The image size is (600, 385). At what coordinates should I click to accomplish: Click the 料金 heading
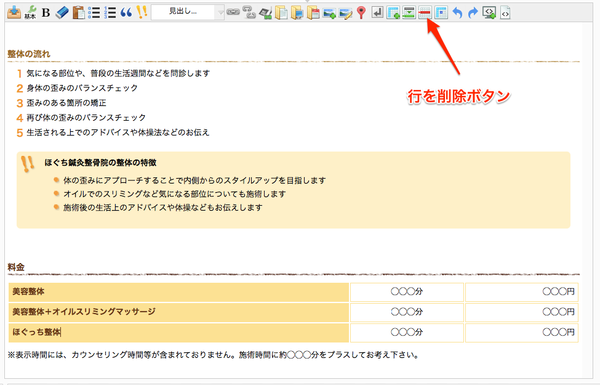(16, 267)
